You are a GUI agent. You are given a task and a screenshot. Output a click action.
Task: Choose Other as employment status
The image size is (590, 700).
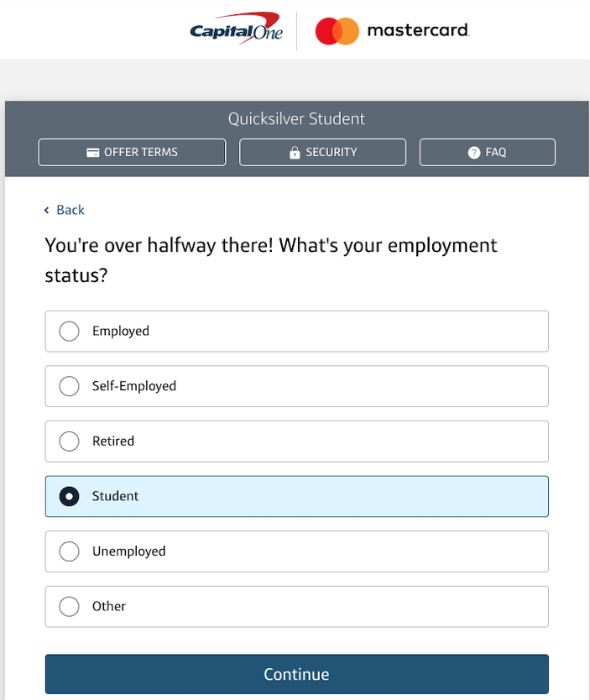click(x=69, y=606)
